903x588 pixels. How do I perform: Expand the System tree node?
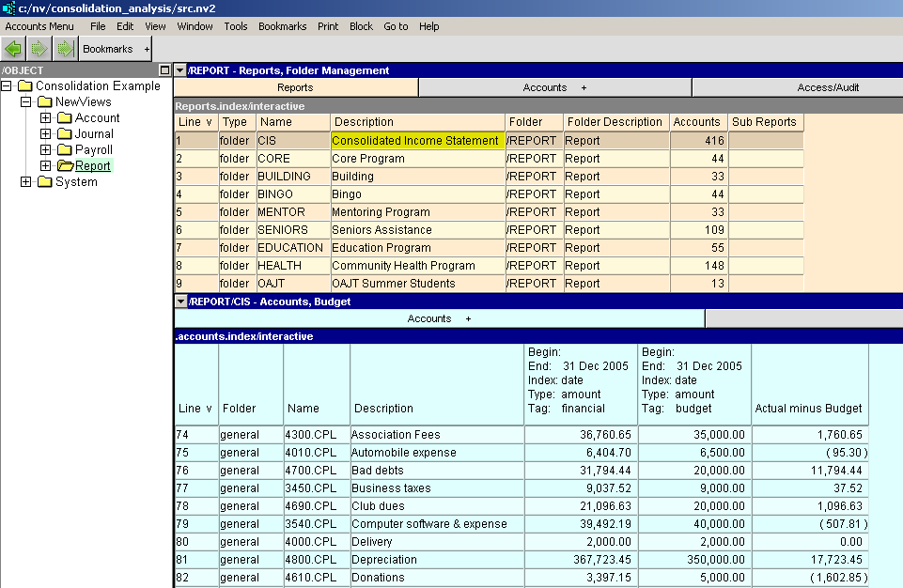pos(25,182)
